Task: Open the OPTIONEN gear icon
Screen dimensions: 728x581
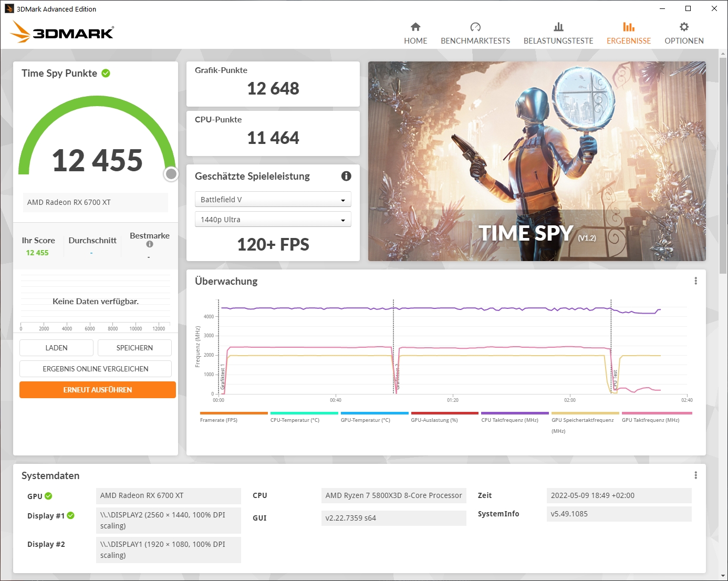Action: 684,26
